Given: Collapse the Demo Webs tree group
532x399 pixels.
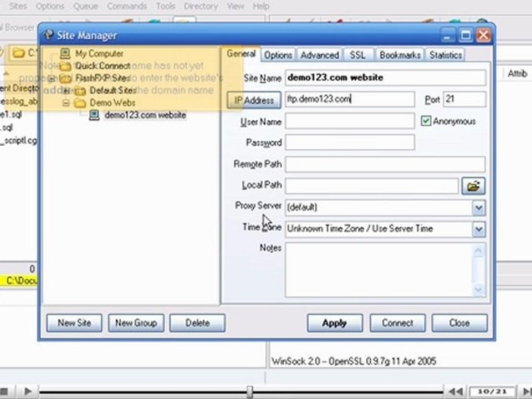Looking at the screenshot, I should click(x=66, y=103).
